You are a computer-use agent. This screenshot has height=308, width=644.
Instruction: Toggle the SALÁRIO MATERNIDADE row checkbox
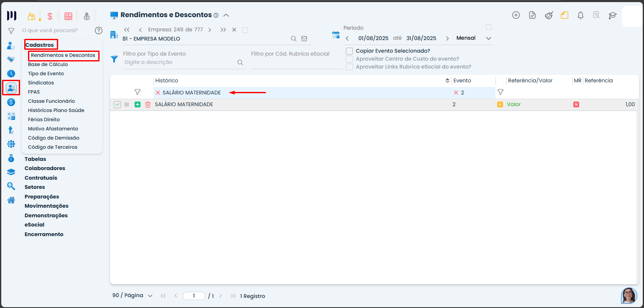click(117, 104)
